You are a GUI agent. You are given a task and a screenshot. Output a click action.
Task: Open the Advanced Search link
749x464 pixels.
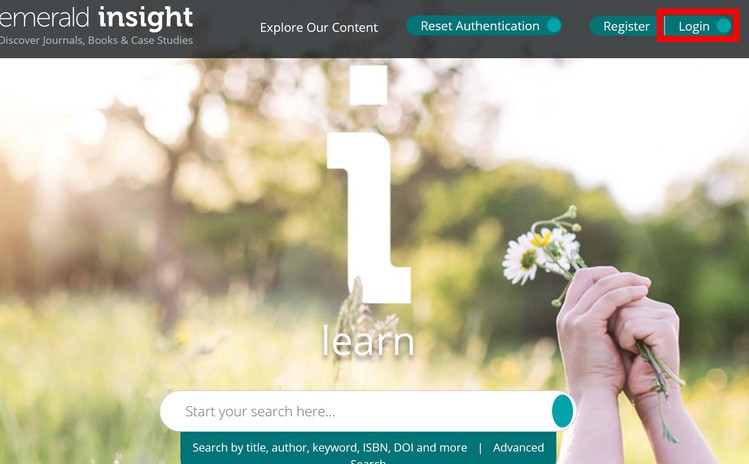tap(518, 448)
